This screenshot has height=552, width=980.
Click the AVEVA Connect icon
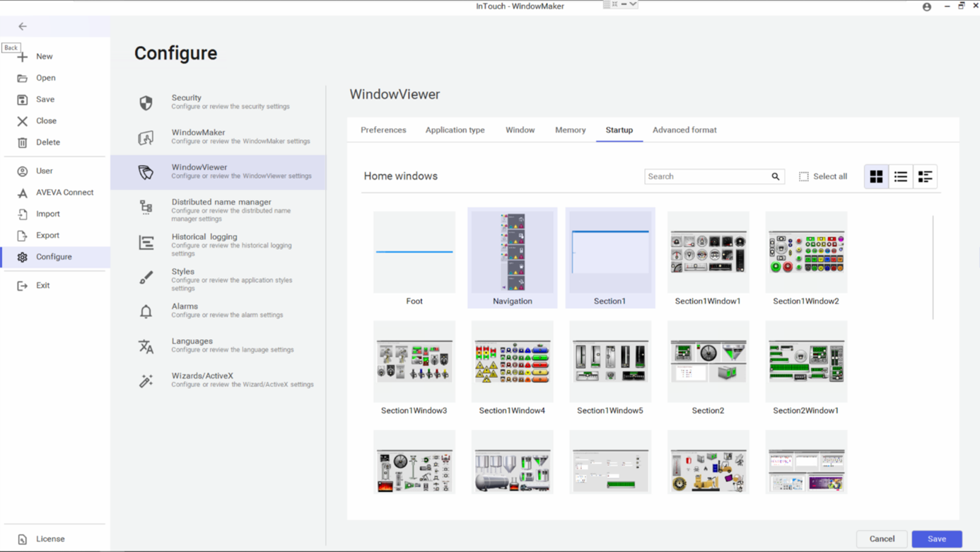tap(23, 192)
